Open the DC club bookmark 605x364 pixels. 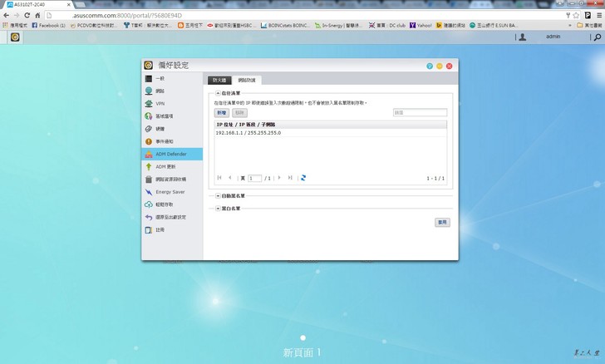[387, 25]
